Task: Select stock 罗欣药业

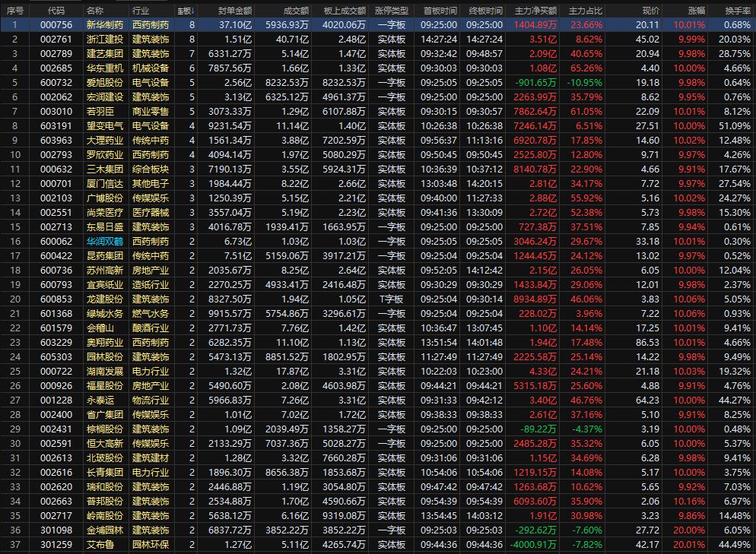Action: tap(105, 154)
